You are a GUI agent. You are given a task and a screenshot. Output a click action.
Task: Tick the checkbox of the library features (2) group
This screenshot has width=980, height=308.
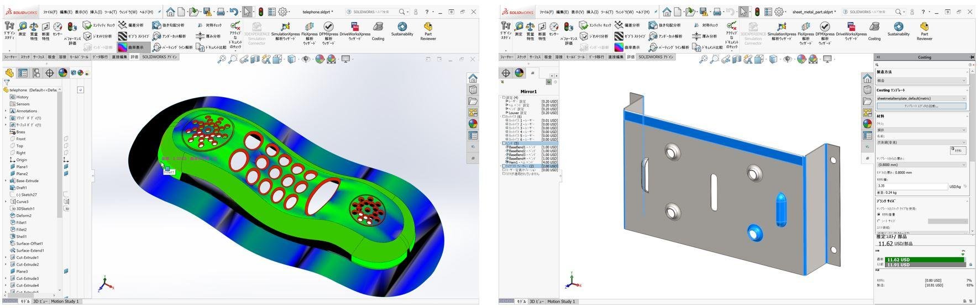[x=504, y=166]
